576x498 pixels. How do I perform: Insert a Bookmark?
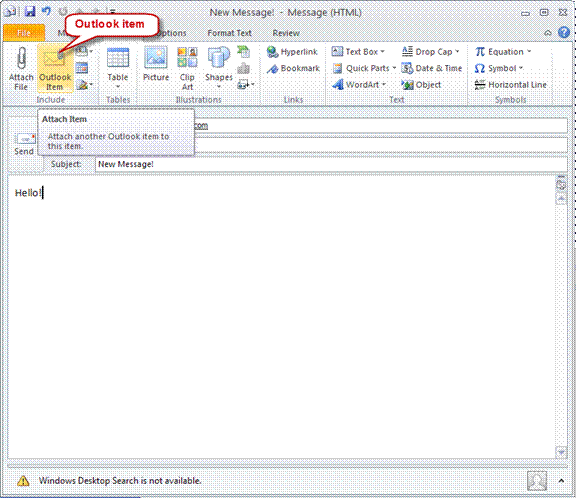[293, 68]
